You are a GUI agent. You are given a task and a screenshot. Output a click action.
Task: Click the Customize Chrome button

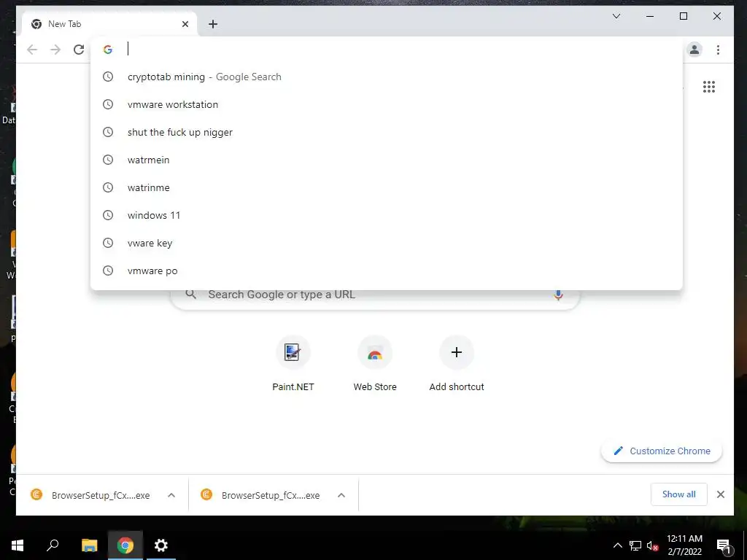click(x=662, y=451)
